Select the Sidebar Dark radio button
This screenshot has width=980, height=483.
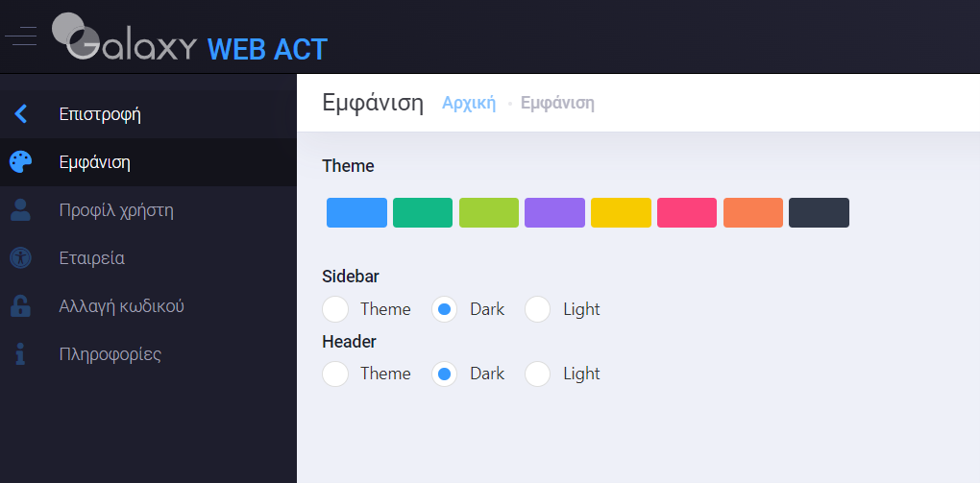(445, 309)
